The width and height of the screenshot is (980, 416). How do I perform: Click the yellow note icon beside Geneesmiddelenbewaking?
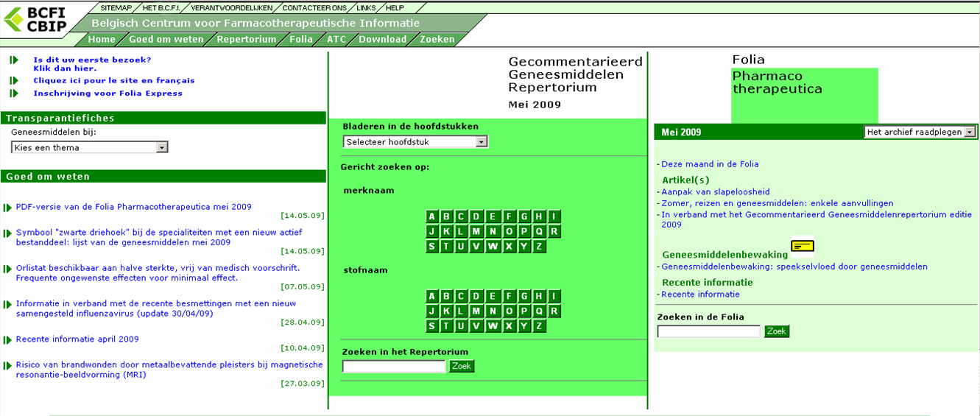point(803,246)
